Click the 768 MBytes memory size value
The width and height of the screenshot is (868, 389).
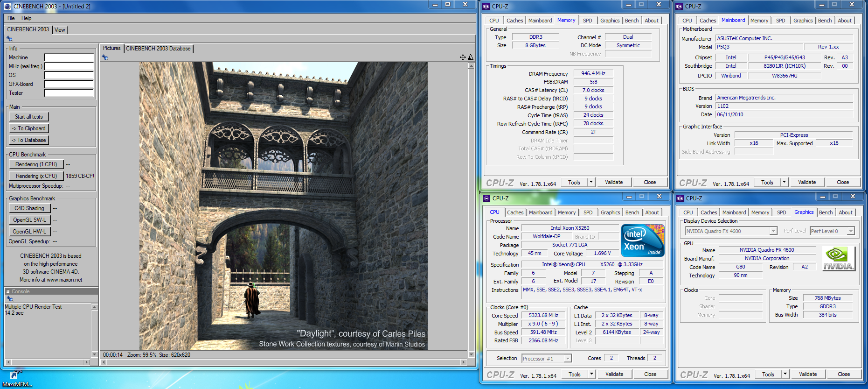(827, 298)
